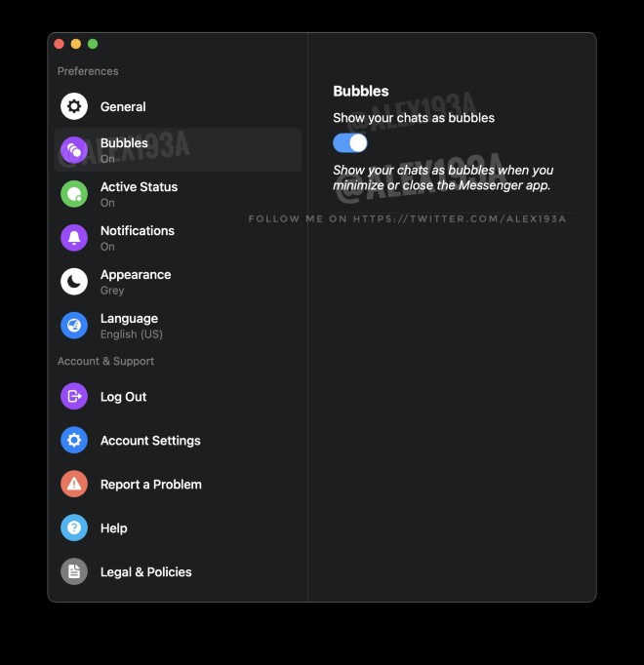This screenshot has width=644, height=665.
Task: Go to Notifications preferences label
Action: click(x=138, y=231)
